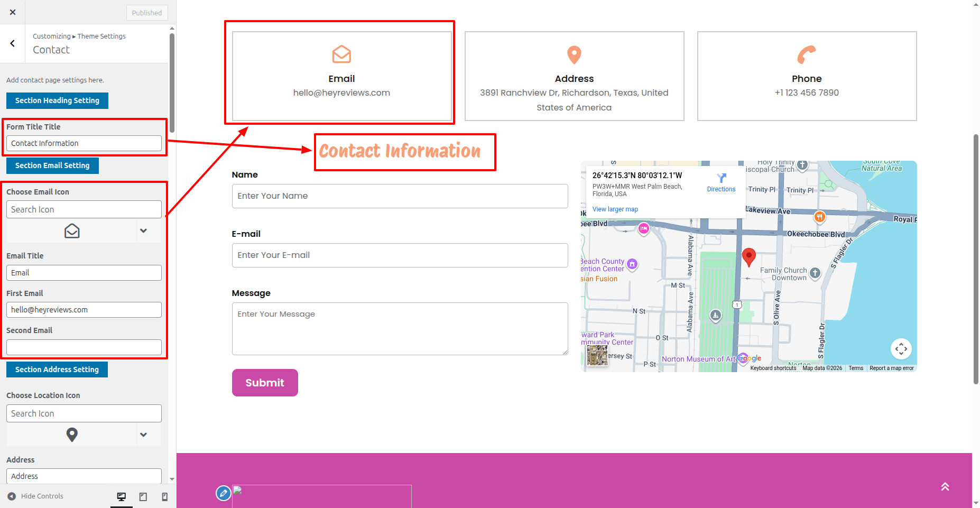Click the scroll-to-top double arrow icon
Screen dimensions: 980x508
pyautogui.click(x=945, y=487)
